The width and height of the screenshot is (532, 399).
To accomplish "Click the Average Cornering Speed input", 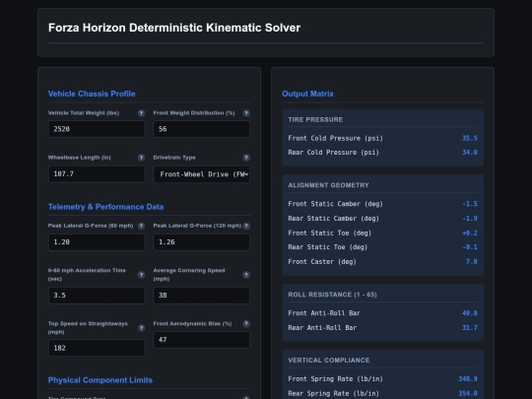I will (x=202, y=296).
